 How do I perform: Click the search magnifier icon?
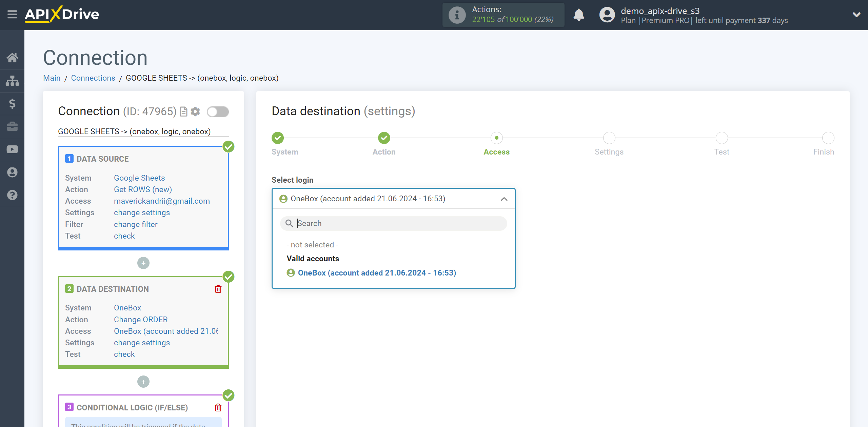[x=289, y=223]
